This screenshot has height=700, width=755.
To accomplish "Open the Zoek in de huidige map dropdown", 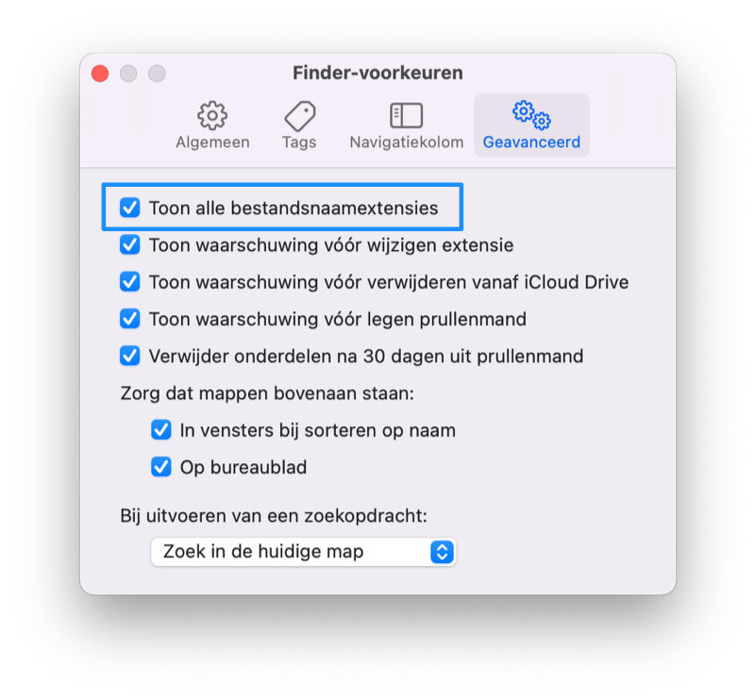I will tap(303, 552).
